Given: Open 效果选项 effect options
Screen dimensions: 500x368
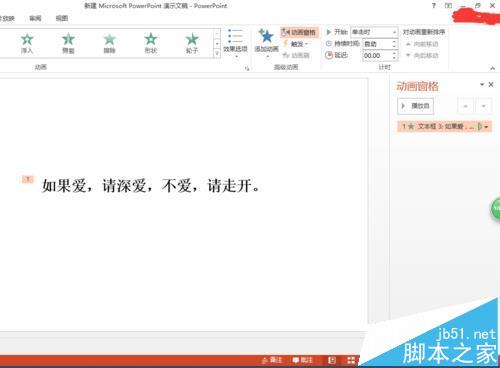Looking at the screenshot, I should [x=235, y=43].
